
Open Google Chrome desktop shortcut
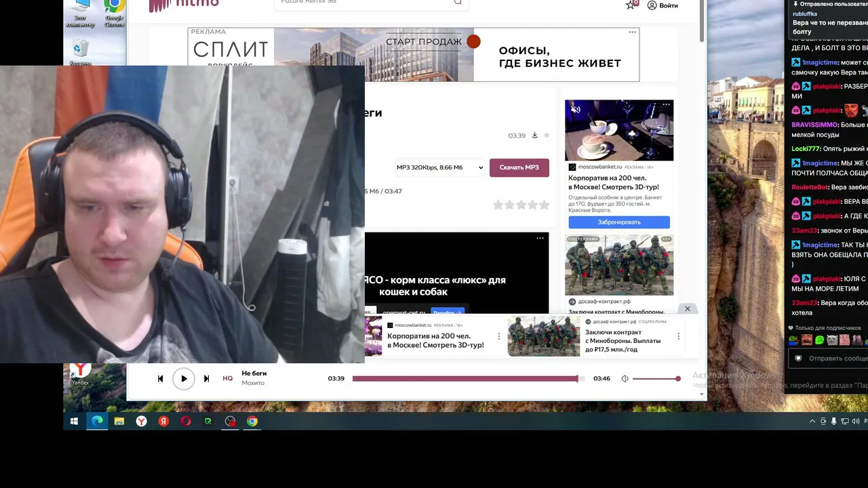click(114, 13)
